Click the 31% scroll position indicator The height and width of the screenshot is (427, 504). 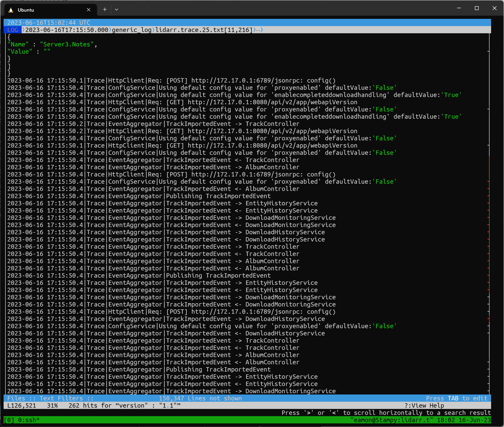[52, 405]
